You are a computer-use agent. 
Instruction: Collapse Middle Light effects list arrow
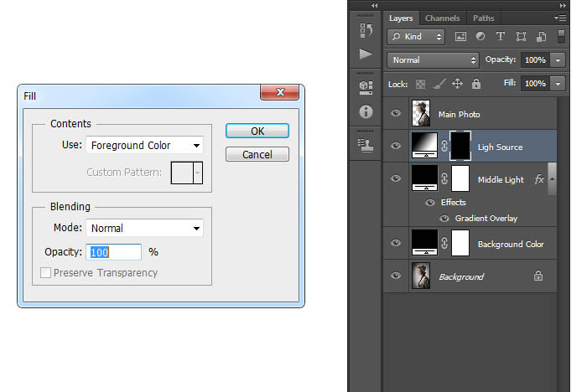point(552,178)
